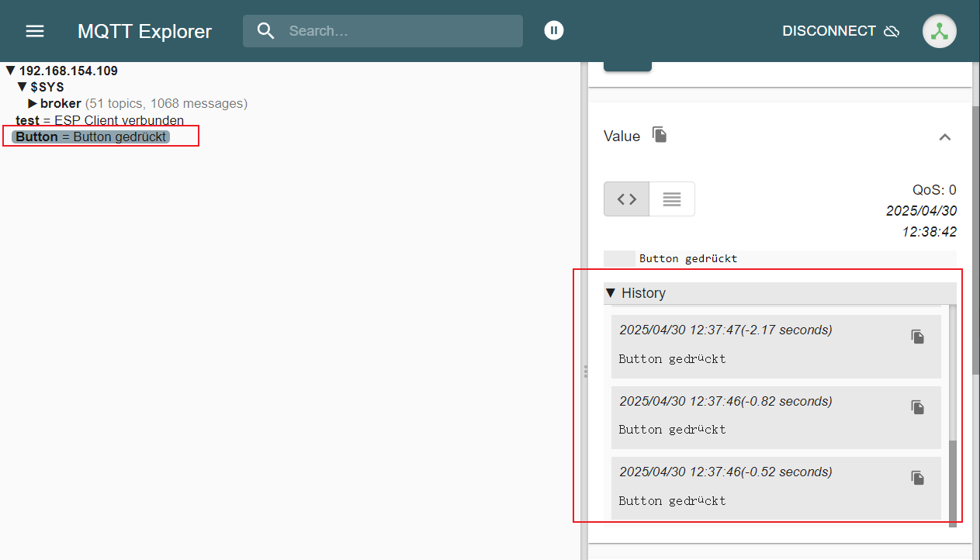
Task: Collapse the $SYS topic tree
Action: coord(22,87)
